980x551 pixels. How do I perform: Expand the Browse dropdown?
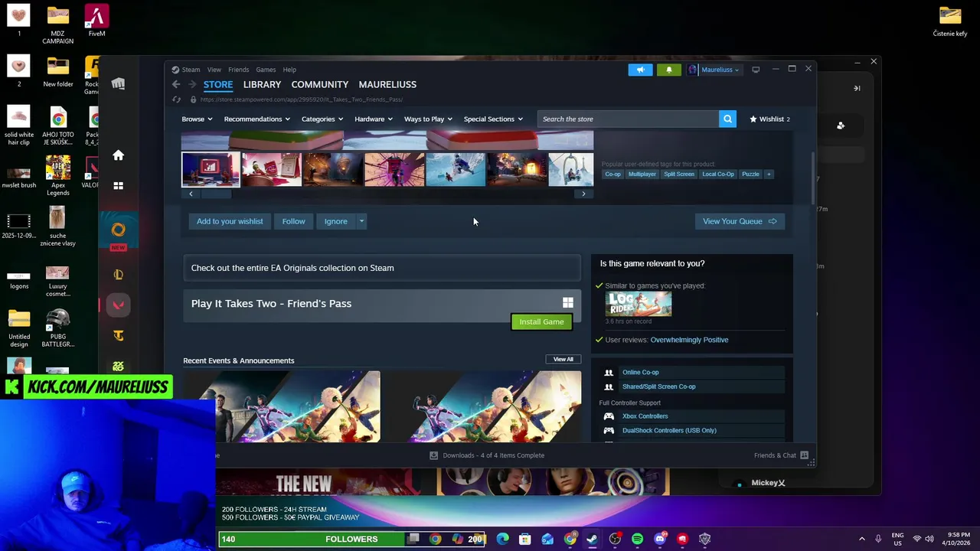pos(198,119)
